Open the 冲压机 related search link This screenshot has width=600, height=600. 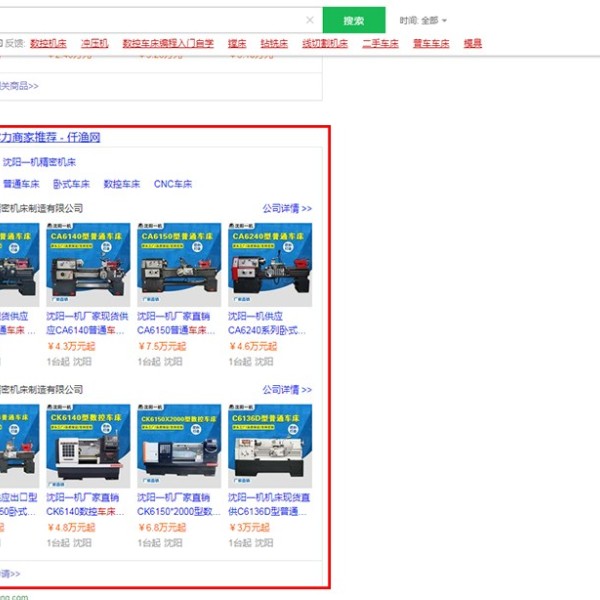coord(95,43)
